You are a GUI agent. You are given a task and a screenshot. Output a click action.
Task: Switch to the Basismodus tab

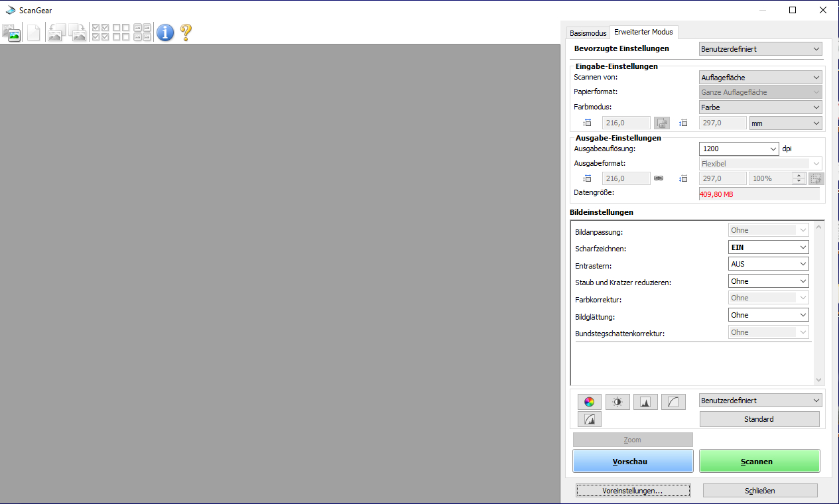(588, 33)
